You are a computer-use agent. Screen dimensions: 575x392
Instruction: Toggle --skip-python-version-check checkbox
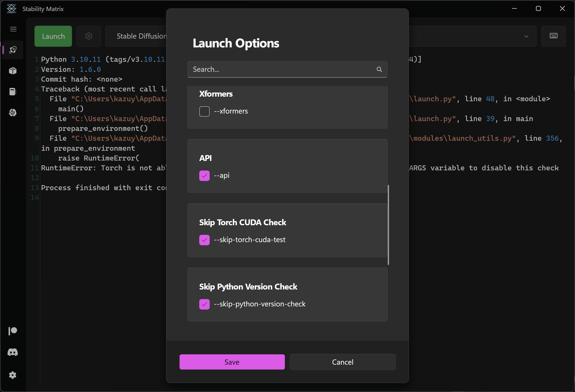(204, 304)
